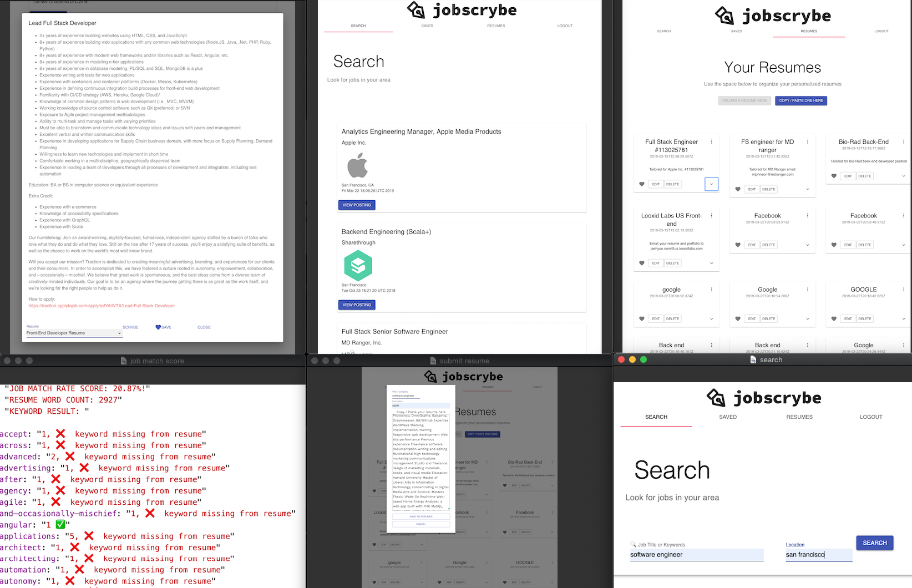Click COPY / PASTE ONE HERE on Your Resumes page
The height and width of the screenshot is (588, 912).
(801, 100)
